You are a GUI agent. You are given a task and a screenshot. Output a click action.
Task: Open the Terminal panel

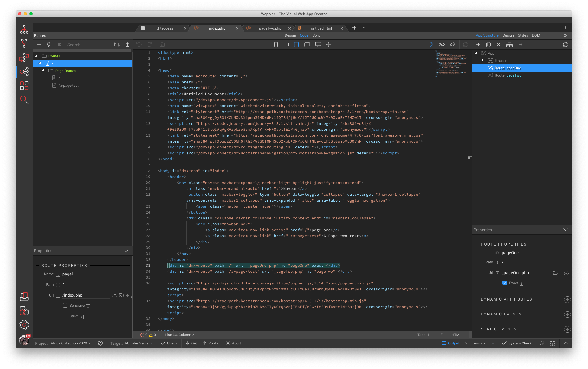click(475, 343)
